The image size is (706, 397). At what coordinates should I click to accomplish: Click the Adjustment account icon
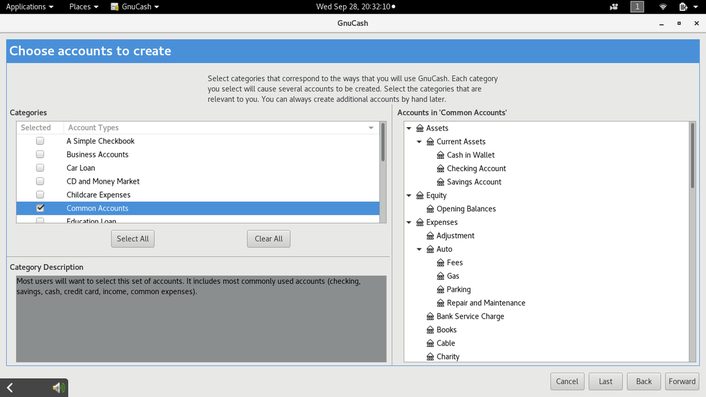(430, 236)
